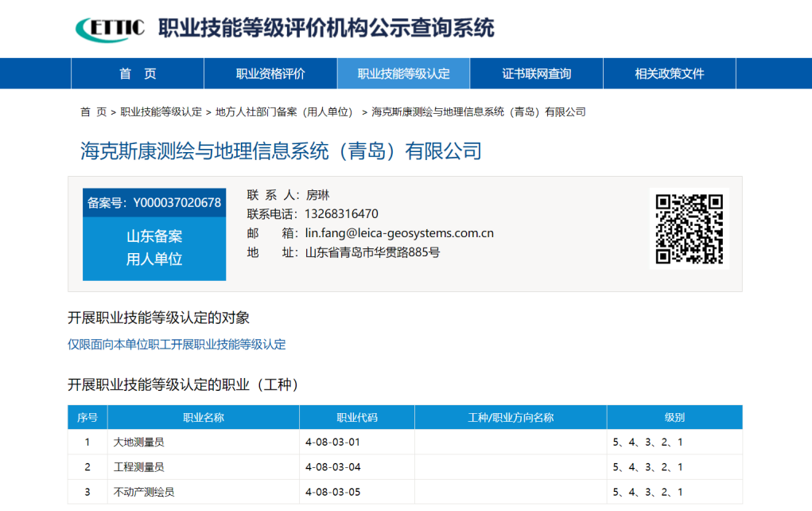Click the record number Y000037020678

tap(177, 203)
